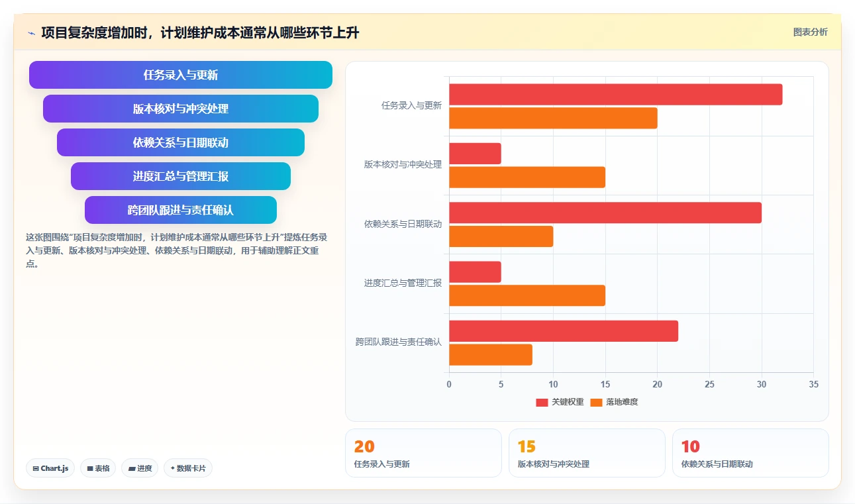Click x-axis tick value 35
This screenshot has height=504, width=855.
click(x=813, y=384)
